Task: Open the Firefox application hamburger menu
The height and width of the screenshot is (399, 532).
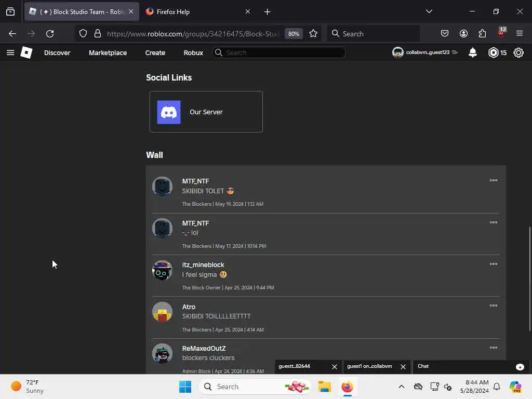Action: click(520, 34)
